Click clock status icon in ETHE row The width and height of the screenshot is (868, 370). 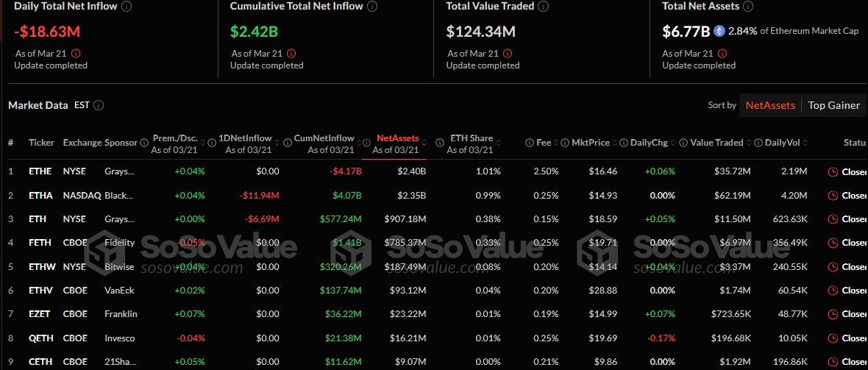click(x=833, y=171)
